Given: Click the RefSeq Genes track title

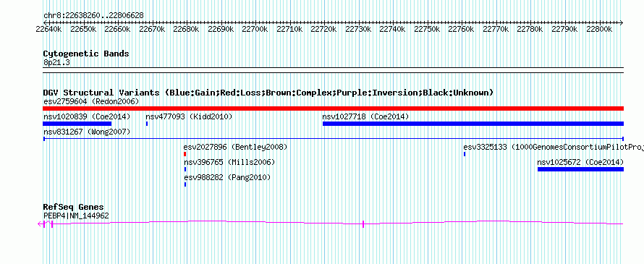Looking at the screenshot, I should tap(74, 207).
